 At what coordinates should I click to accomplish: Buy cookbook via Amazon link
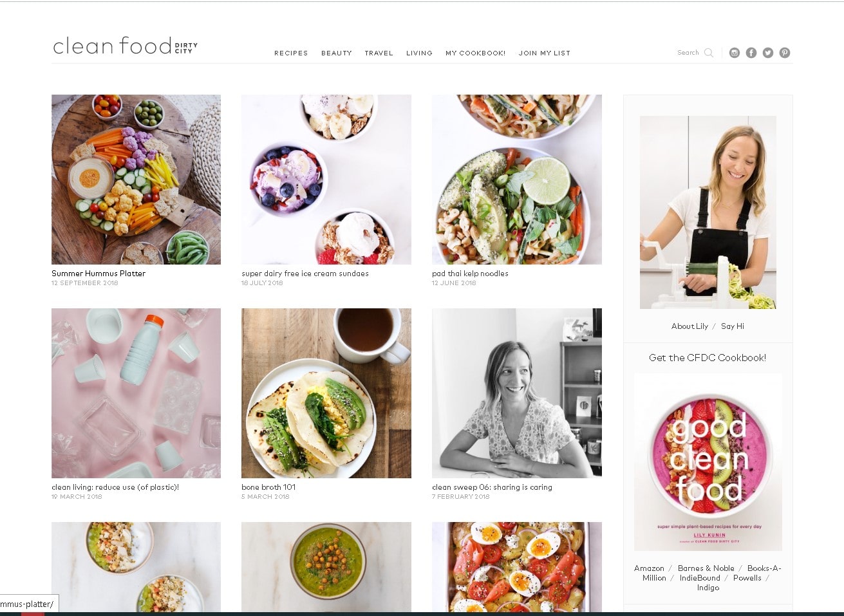pyautogui.click(x=649, y=568)
